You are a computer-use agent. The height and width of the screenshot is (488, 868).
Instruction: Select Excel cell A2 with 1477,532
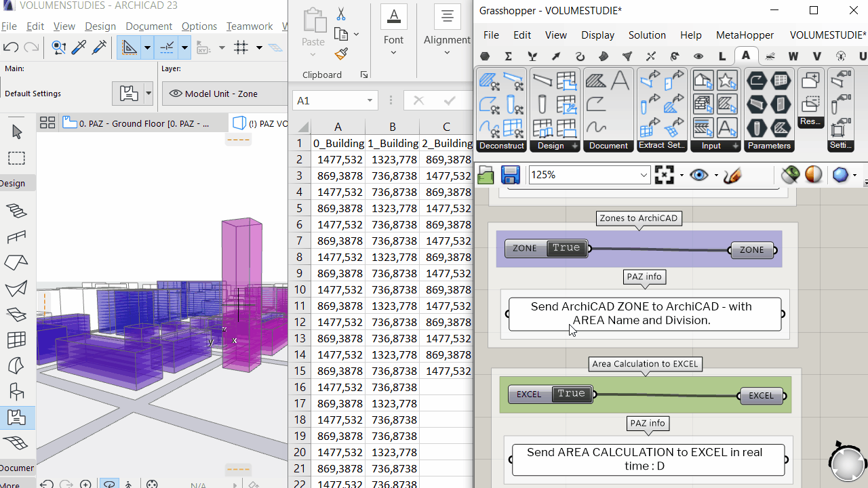(338, 160)
